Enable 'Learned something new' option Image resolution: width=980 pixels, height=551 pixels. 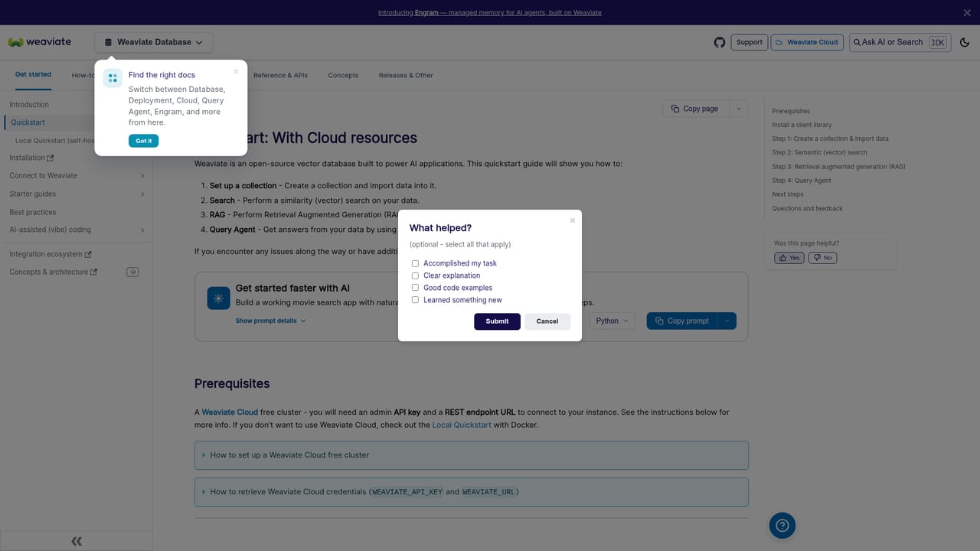416,300
